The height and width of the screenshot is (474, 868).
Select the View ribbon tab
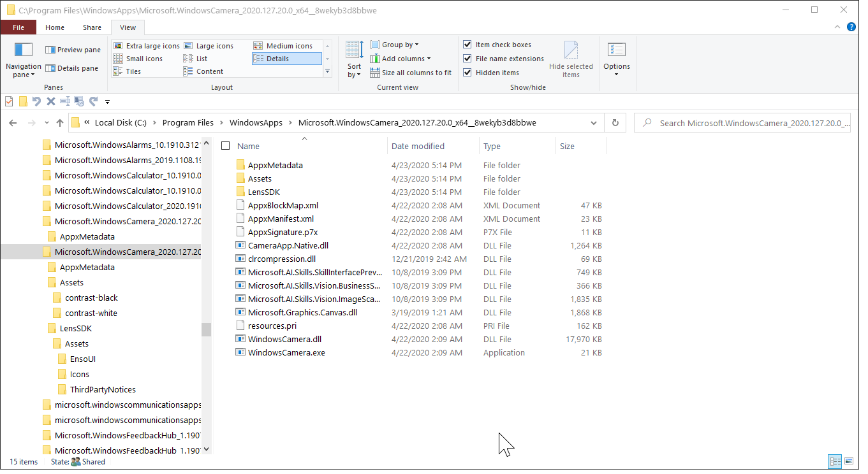click(x=128, y=27)
